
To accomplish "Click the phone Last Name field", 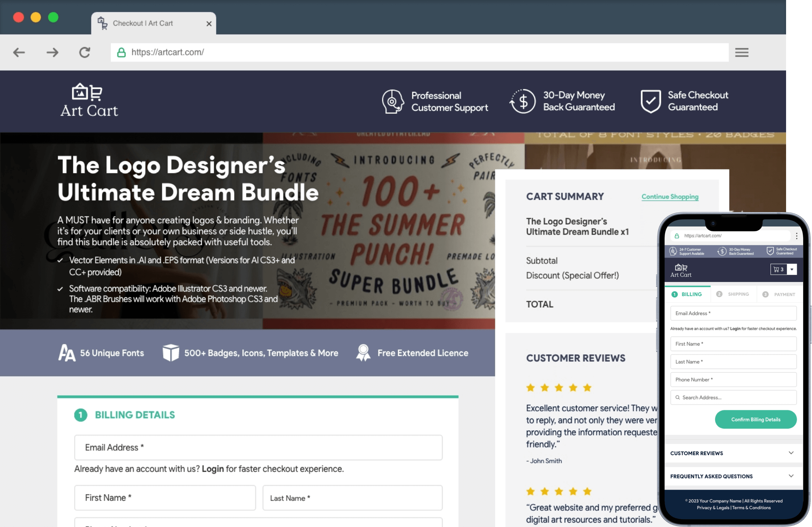I will [x=733, y=362].
